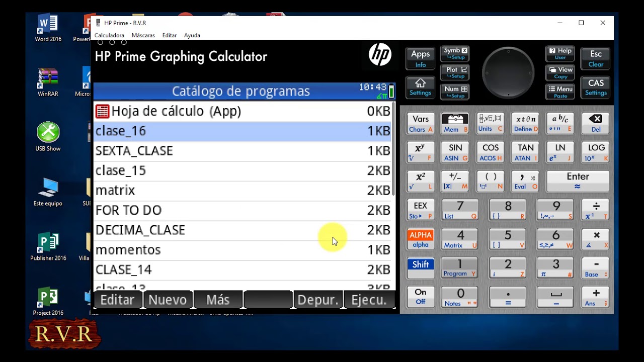
Task: Tap the Ejecu. soft key
Action: [369, 300]
